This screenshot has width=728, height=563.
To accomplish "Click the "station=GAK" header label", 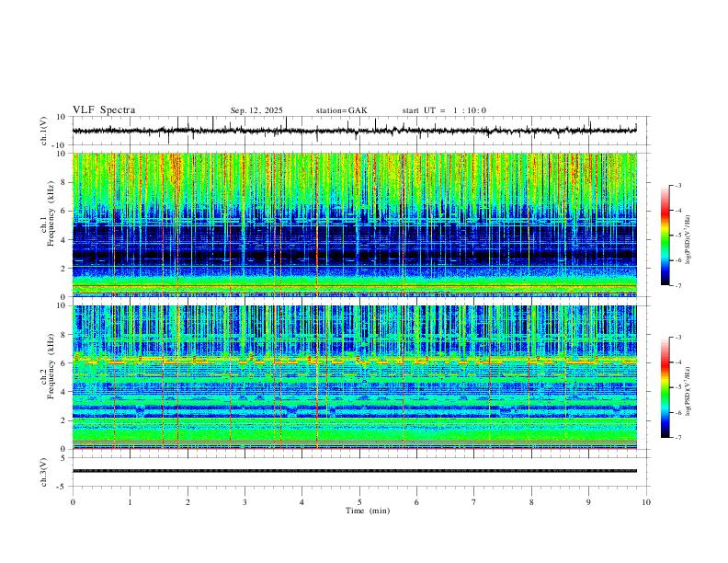I will [341, 110].
